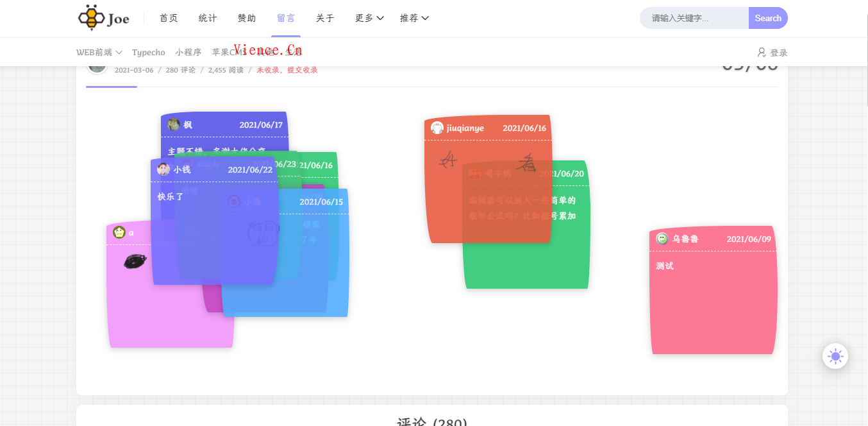Click 枫's avatar on the purple note
This screenshot has height=426, width=868.
174,124
